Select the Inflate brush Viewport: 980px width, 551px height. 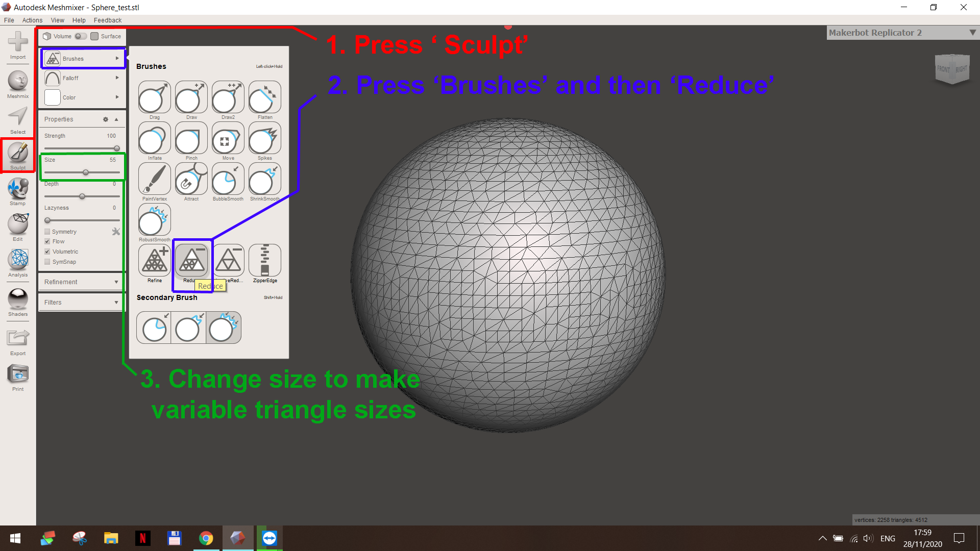[x=154, y=138]
